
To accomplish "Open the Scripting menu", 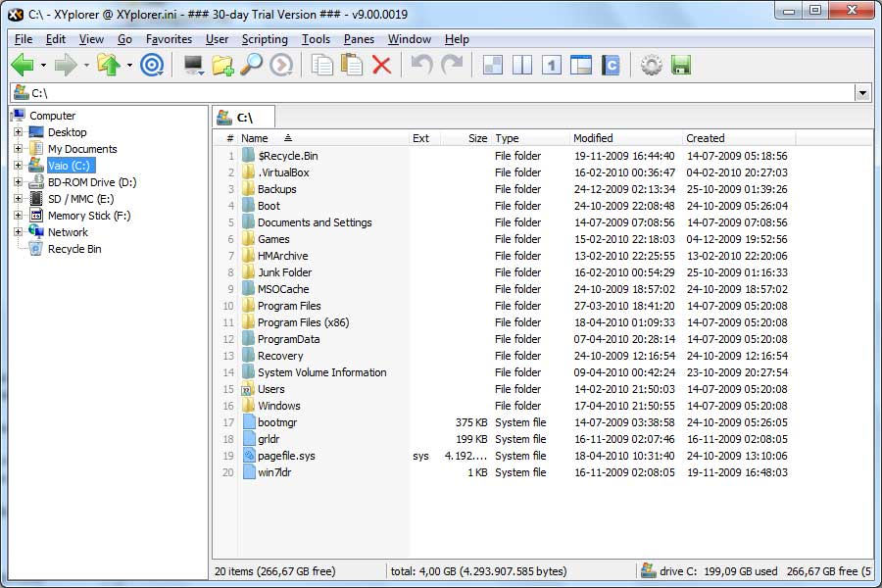I will (x=265, y=39).
